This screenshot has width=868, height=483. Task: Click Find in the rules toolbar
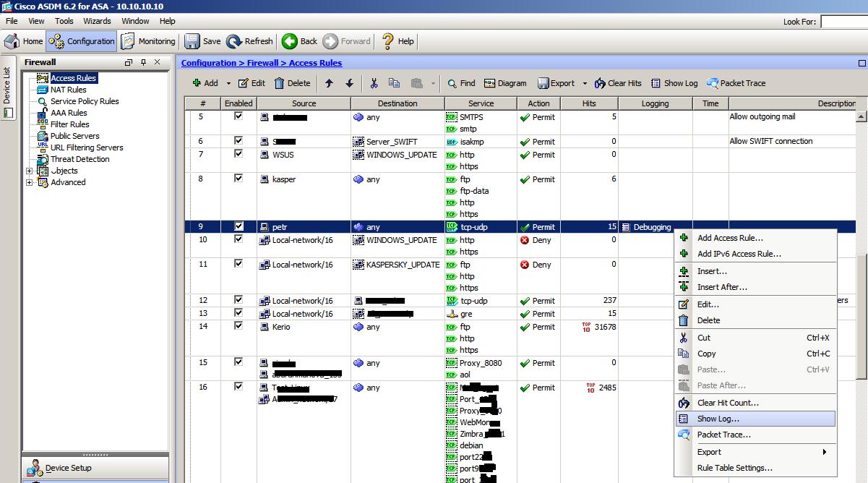[x=461, y=83]
